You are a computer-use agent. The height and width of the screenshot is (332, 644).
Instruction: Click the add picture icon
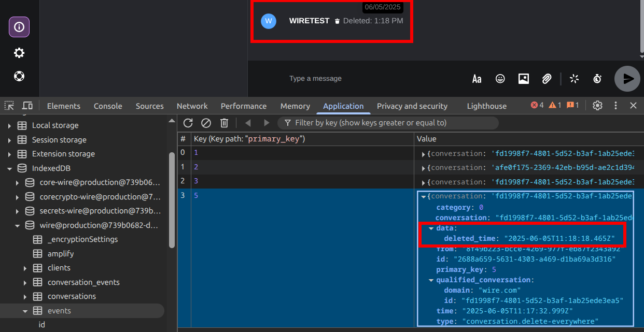pos(524,79)
